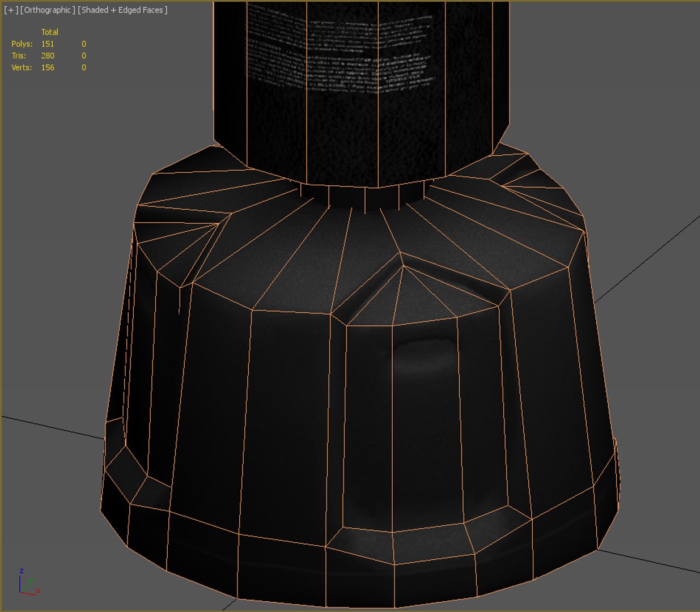Click the 'Polys:' statistics label
Image resolution: width=700 pixels, height=612 pixels.
(22, 44)
